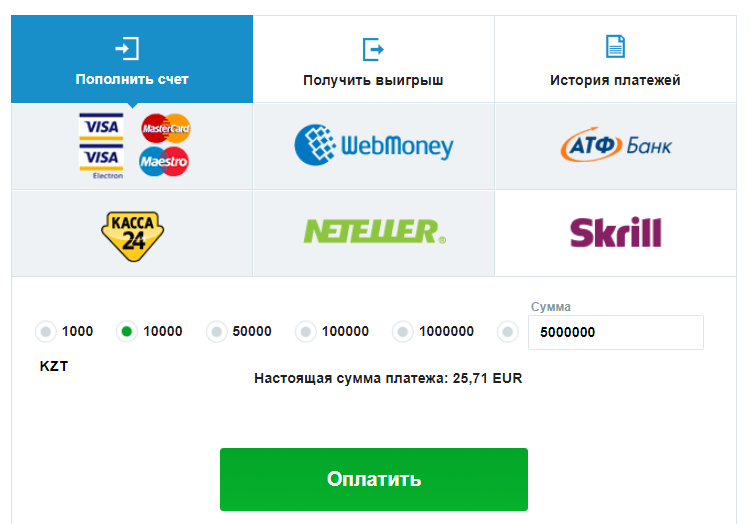Select ATF Bank payment option
Image resolution: width=751 pixels, height=524 pixels.
(615, 146)
